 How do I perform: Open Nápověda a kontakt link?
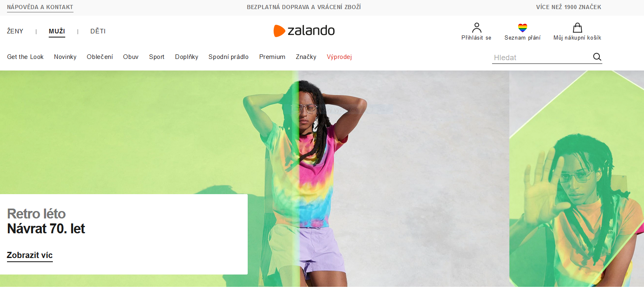[40, 7]
